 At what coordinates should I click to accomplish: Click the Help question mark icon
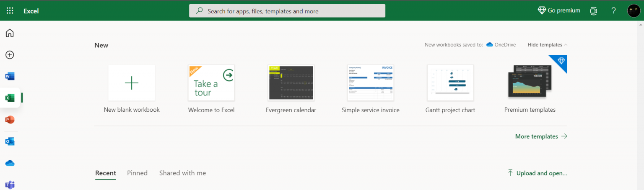click(613, 11)
